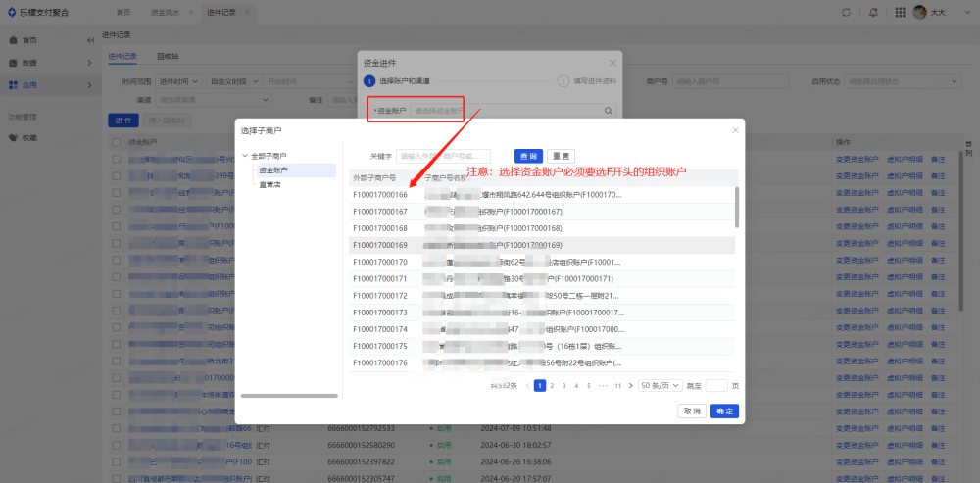Click the table's vertical scrollbar
This screenshot has height=483, width=980.
736,208
